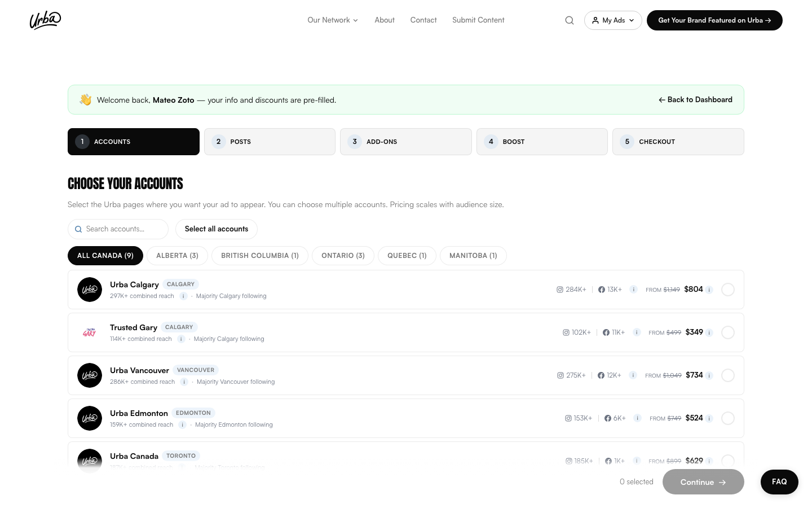Open social stats info icon for Urba Edmonton
The width and height of the screenshot is (812, 508).
(x=637, y=418)
